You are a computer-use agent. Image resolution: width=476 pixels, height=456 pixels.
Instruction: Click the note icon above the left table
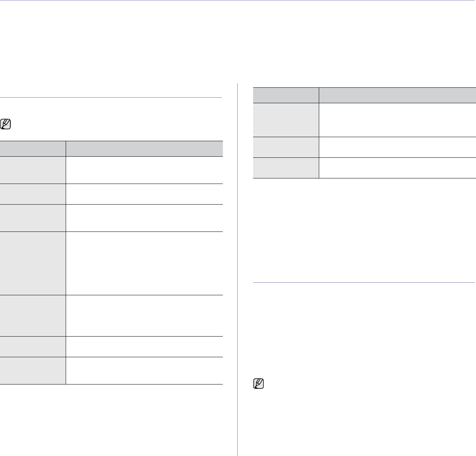coord(6,125)
